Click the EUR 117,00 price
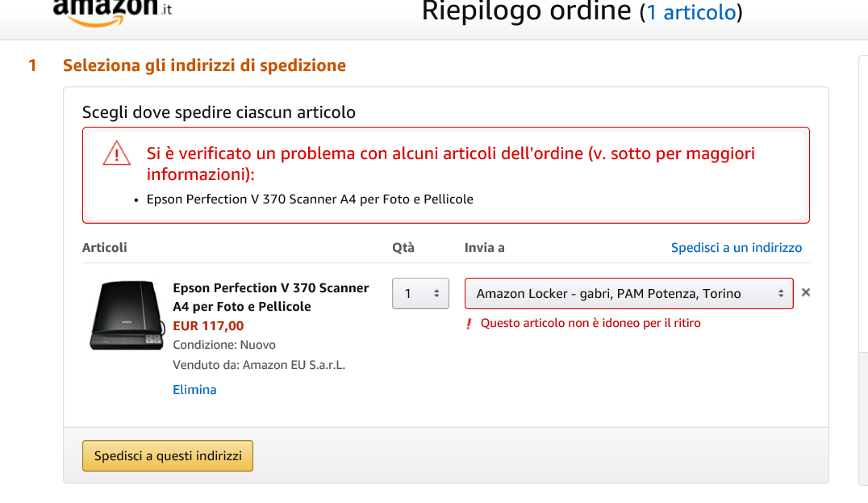 point(208,326)
